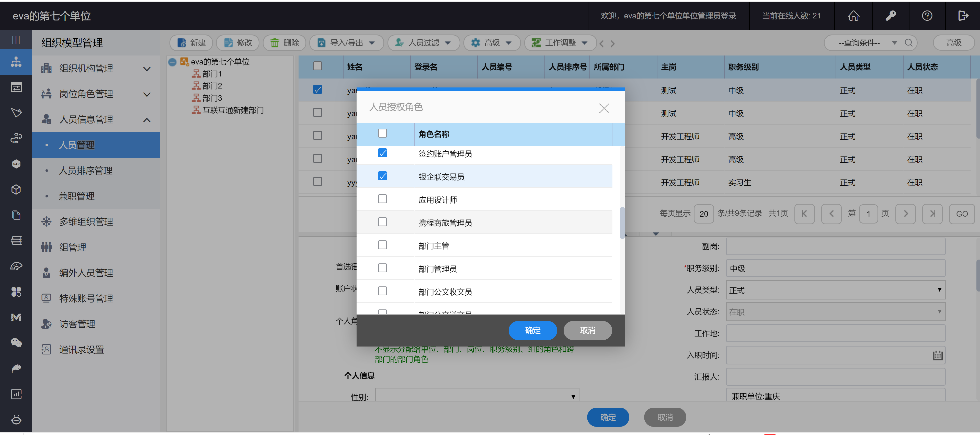Image resolution: width=980 pixels, height=435 pixels.
Task: Open the help question mark icon
Action: pos(927,16)
